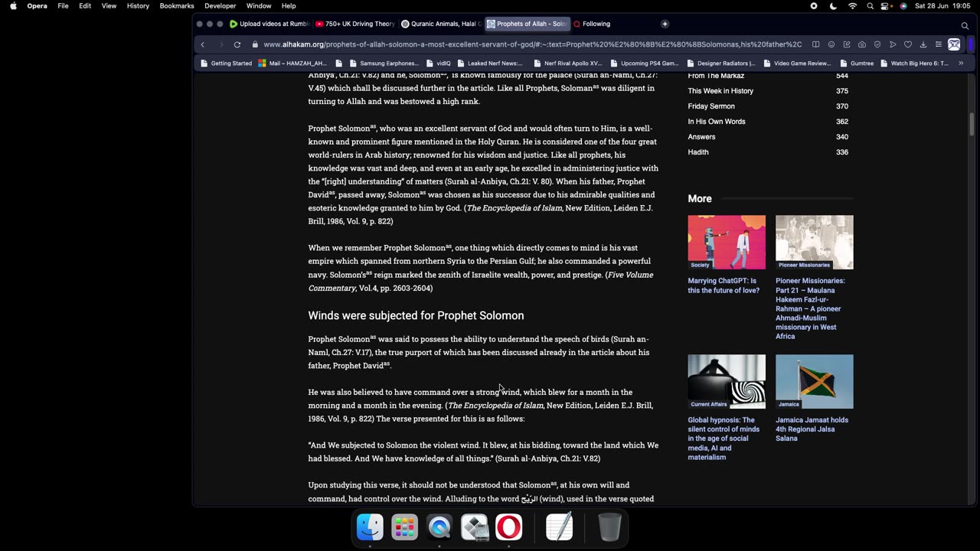Reload the page with the refresh icon
The image size is (980, 551).
pos(237,44)
